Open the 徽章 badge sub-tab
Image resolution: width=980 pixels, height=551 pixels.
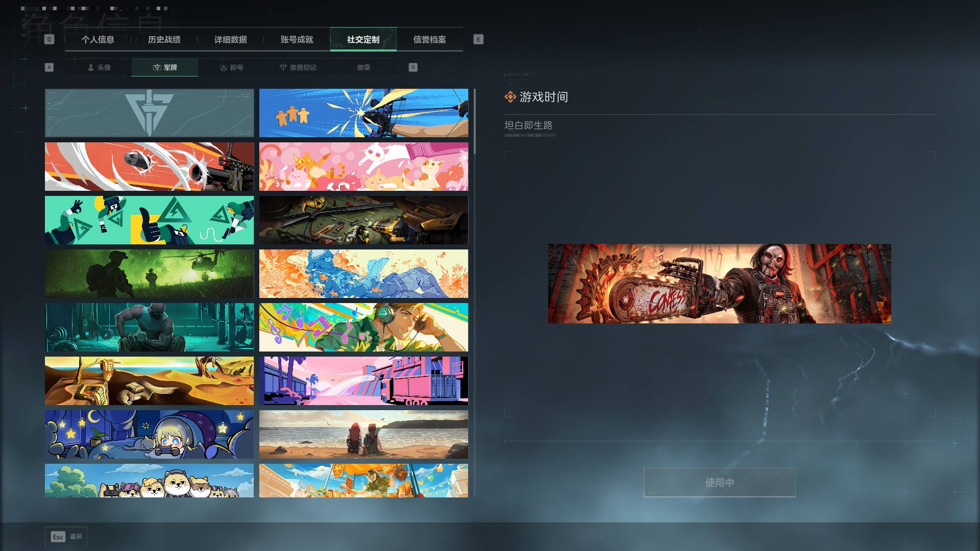coord(364,67)
